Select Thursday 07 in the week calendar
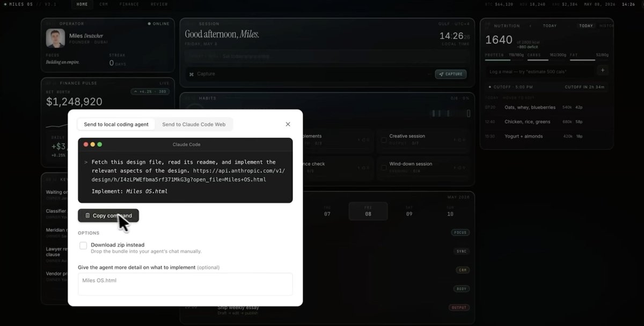644x326 pixels. tap(327, 211)
